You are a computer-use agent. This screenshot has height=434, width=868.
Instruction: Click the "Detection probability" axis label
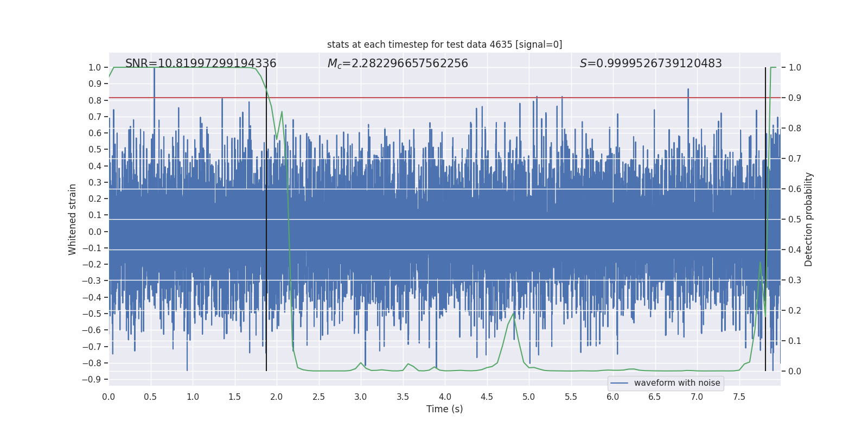tap(808, 219)
